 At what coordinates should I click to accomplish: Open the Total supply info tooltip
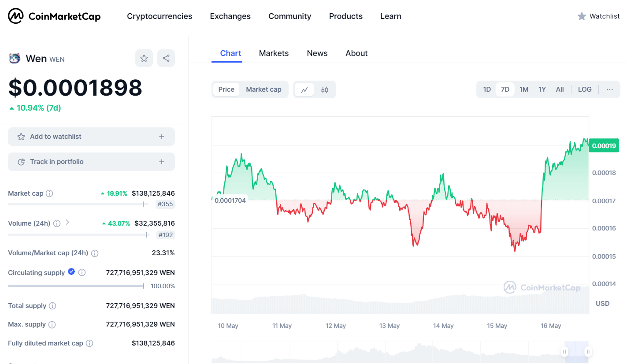click(x=52, y=305)
